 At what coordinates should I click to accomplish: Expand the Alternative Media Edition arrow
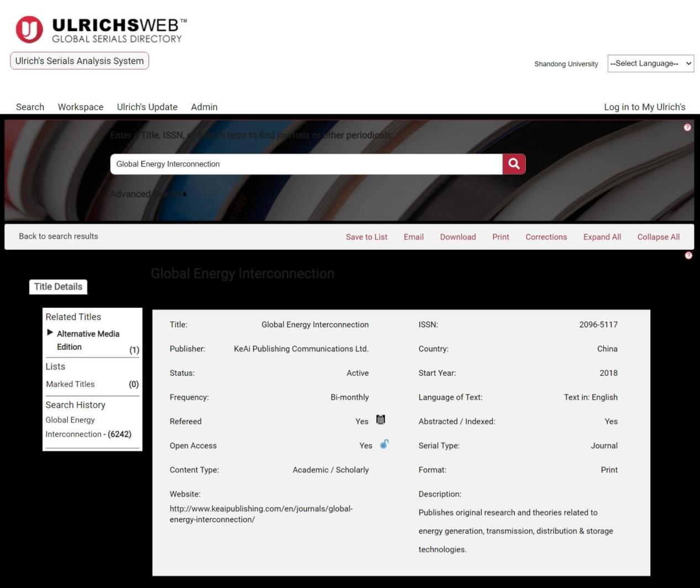[x=50, y=333]
